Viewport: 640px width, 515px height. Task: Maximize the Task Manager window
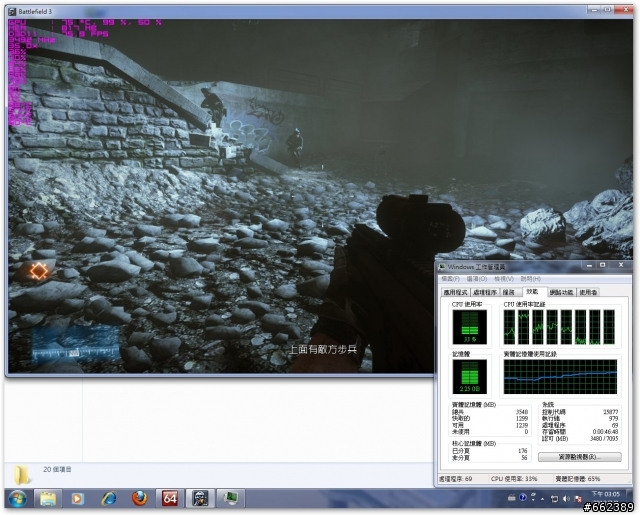[602, 265]
